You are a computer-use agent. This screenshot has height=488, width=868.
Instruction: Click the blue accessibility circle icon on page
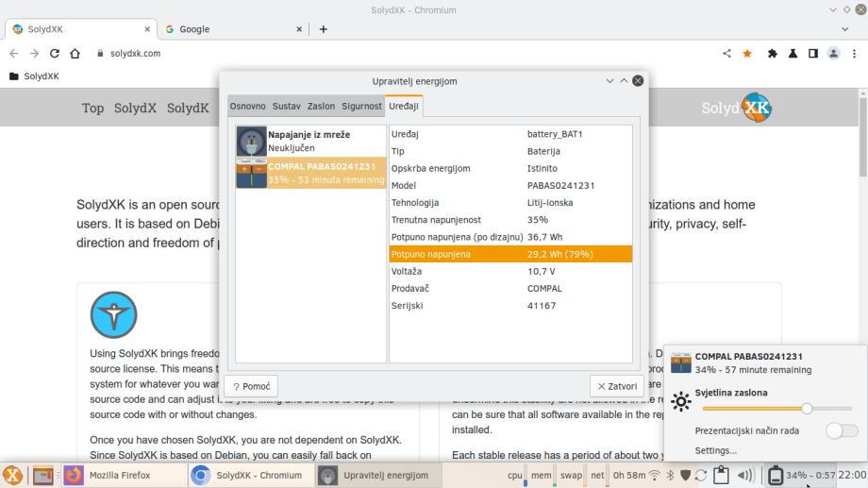coord(113,314)
